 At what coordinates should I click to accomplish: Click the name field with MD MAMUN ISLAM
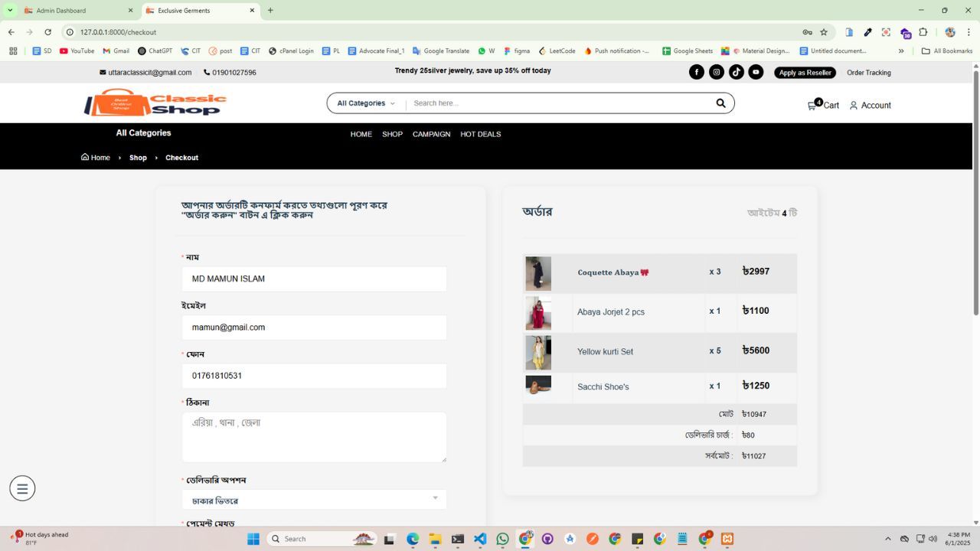(x=314, y=279)
